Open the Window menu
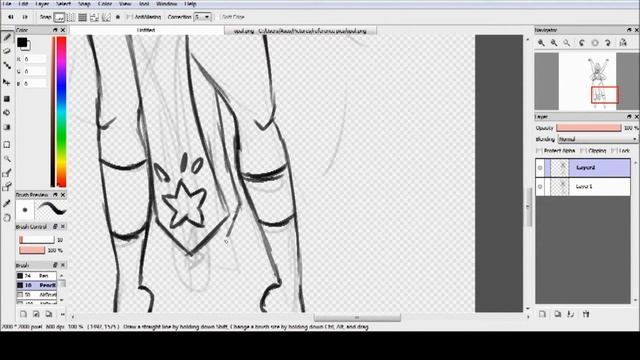The image size is (640, 360). 167,4
